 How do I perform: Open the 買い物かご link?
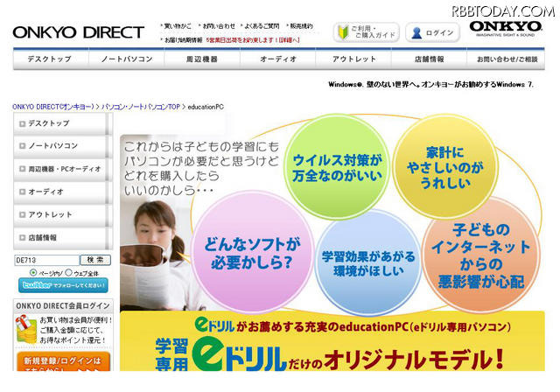point(177,26)
